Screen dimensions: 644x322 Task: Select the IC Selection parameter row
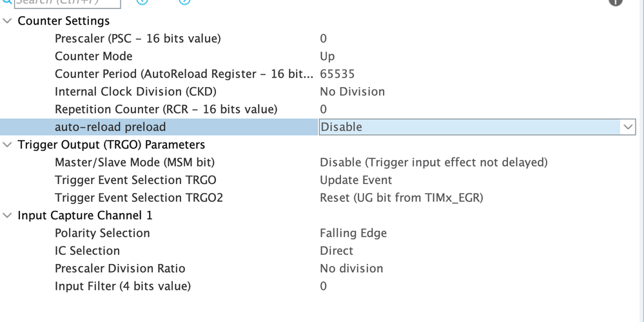tap(87, 250)
